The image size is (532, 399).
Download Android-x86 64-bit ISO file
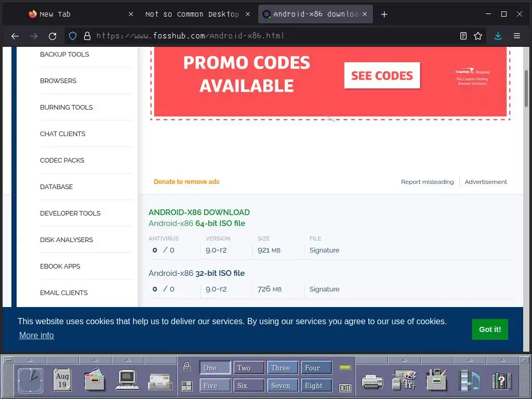coord(197,223)
